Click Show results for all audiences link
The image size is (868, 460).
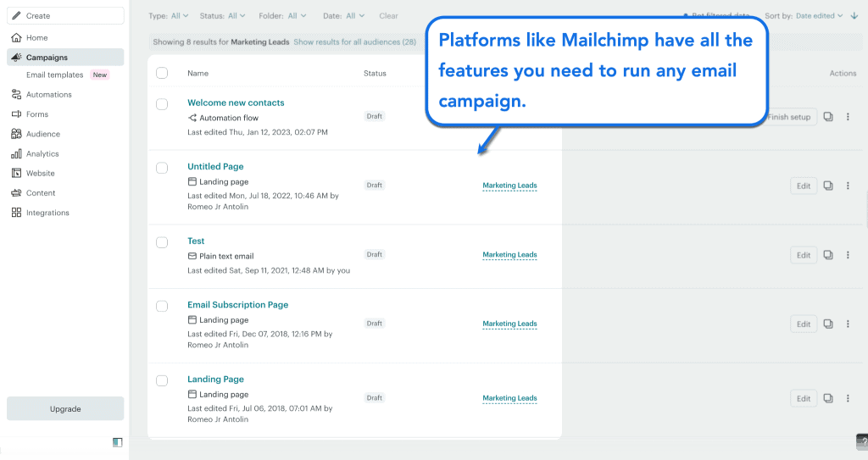[355, 42]
